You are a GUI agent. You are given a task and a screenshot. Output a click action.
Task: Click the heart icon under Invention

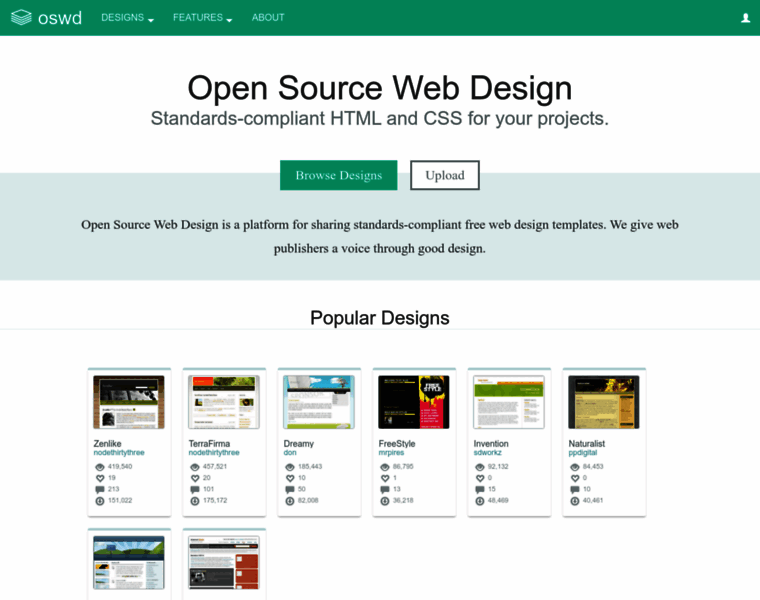[x=479, y=478]
